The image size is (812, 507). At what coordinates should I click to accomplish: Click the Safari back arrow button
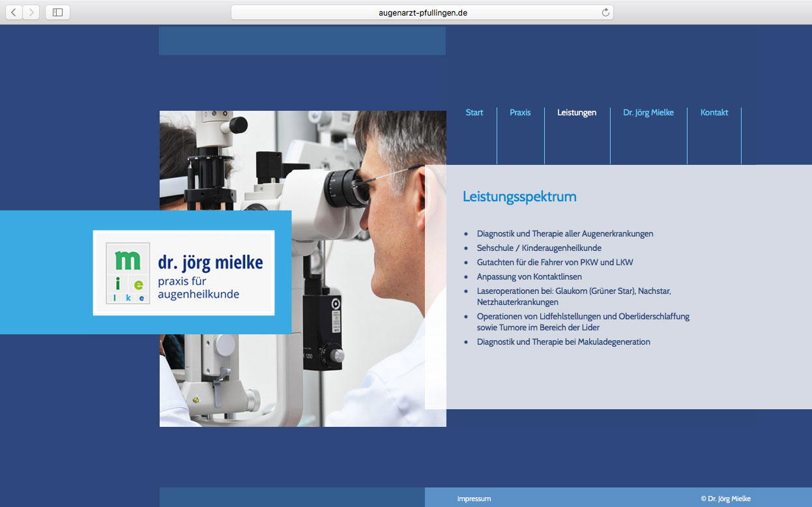14,12
